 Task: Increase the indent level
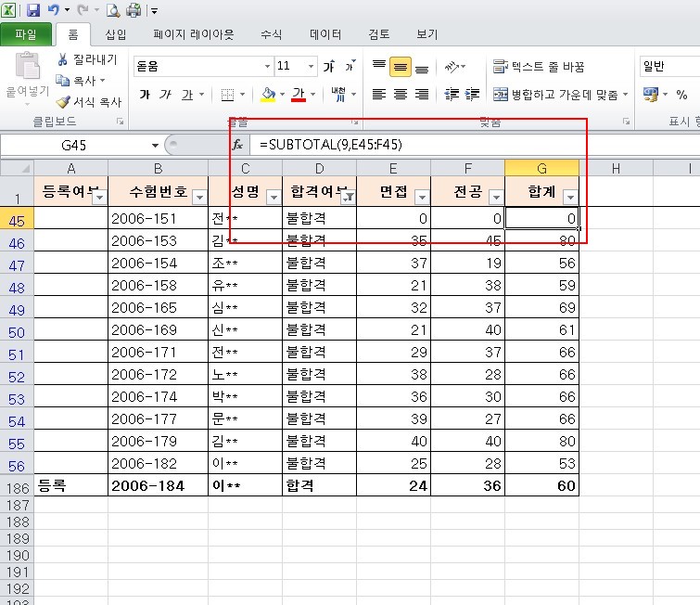[472, 95]
